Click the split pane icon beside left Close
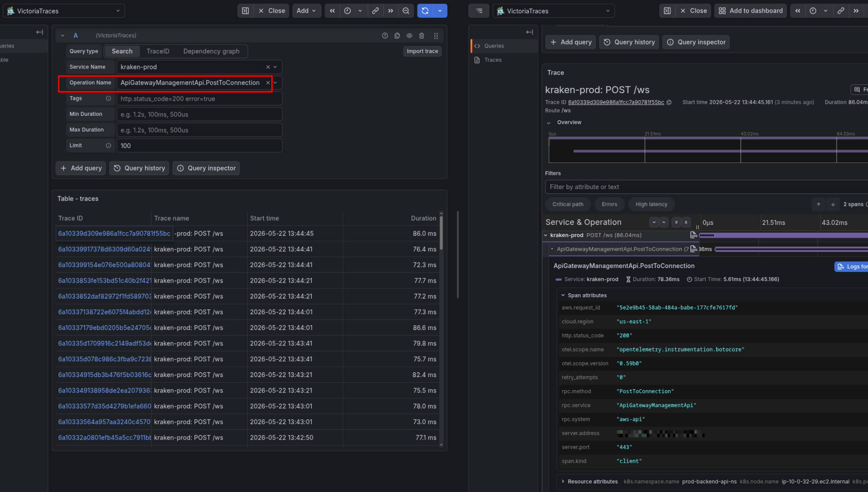 [245, 11]
